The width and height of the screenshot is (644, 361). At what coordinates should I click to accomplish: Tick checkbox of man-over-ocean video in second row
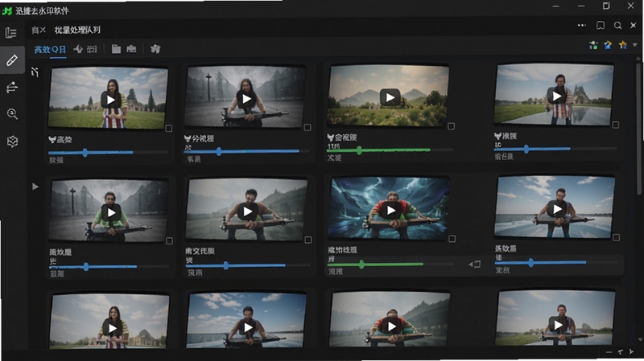pos(616,237)
